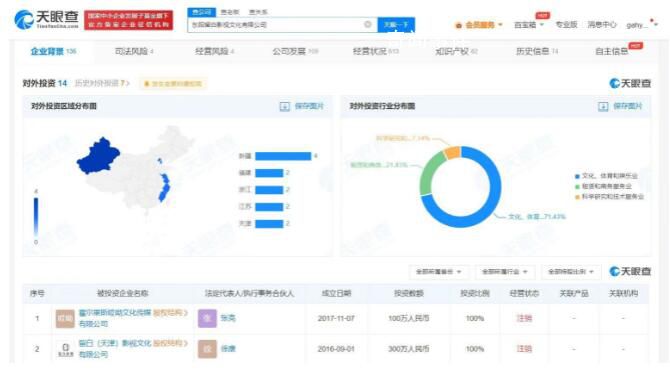Viewport: 670px width, 387px height.
Task: Open the 会员服务 dropdown
Action: tap(479, 25)
